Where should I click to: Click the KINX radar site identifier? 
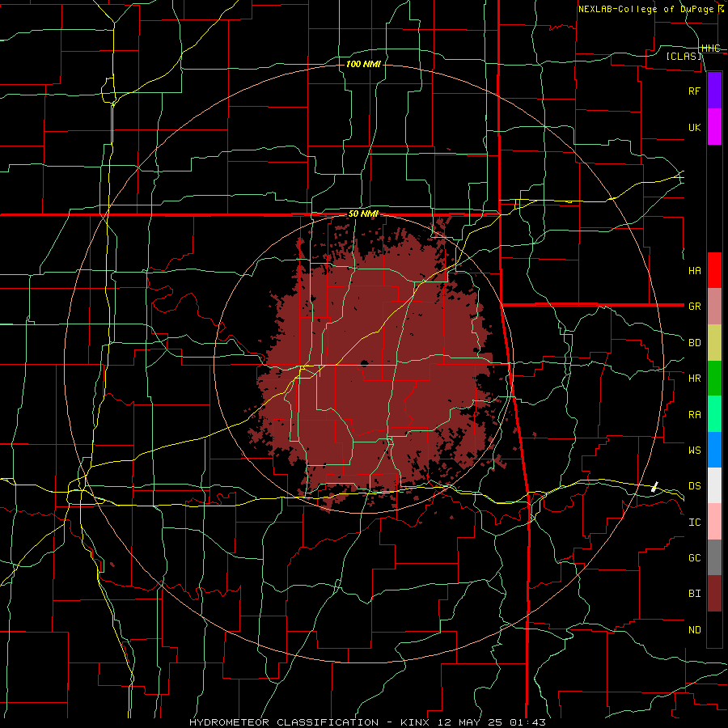[x=415, y=722]
